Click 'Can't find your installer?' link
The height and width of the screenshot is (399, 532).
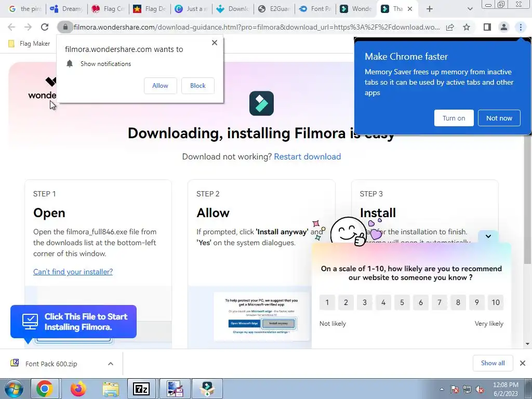73,271
